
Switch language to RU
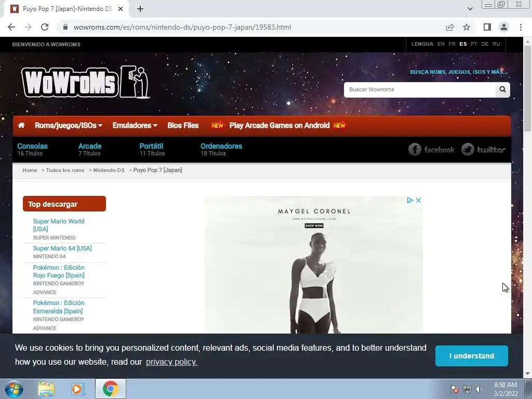496,44
